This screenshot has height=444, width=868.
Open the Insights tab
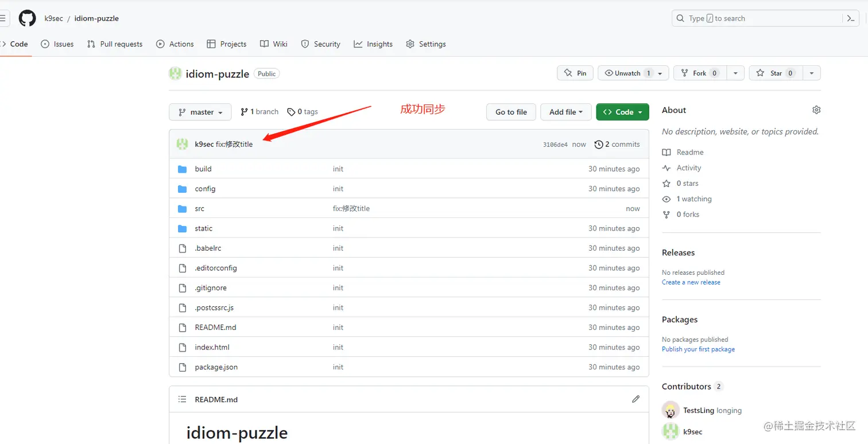(x=373, y=44)
